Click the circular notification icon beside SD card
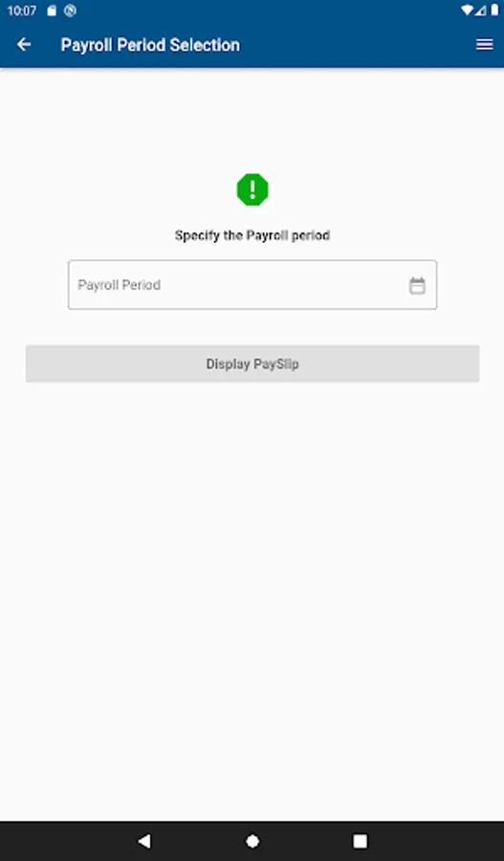Screen dimensions: 504x861 point(70,11)
